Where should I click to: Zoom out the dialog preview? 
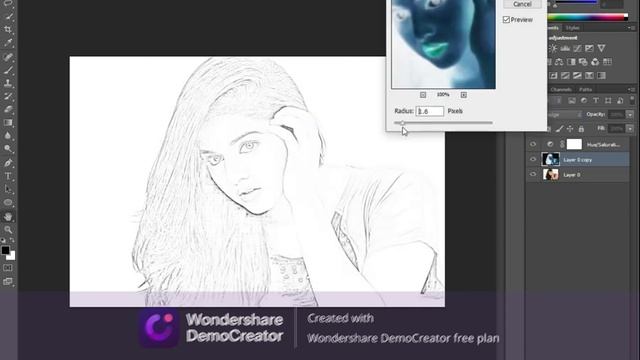(x=423, y=95)
